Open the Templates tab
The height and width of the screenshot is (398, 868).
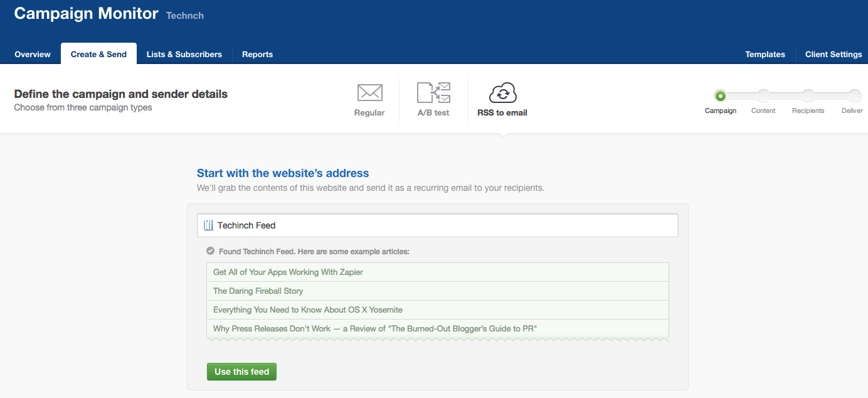point(765,54)
